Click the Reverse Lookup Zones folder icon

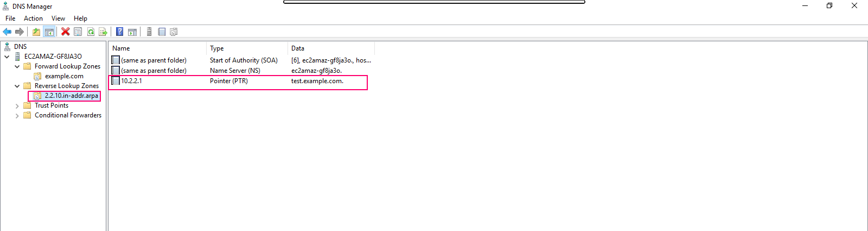27,86
